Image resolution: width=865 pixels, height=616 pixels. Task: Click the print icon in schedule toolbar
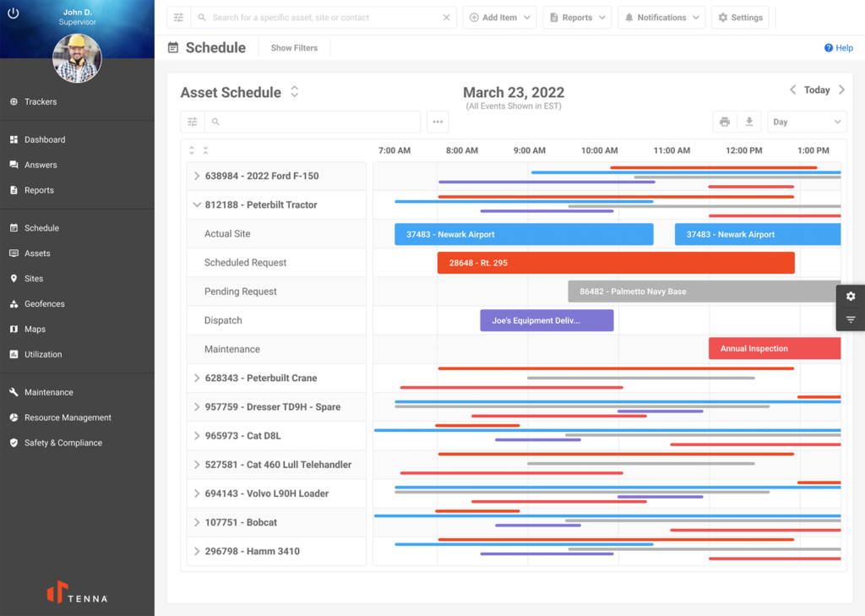724,122
